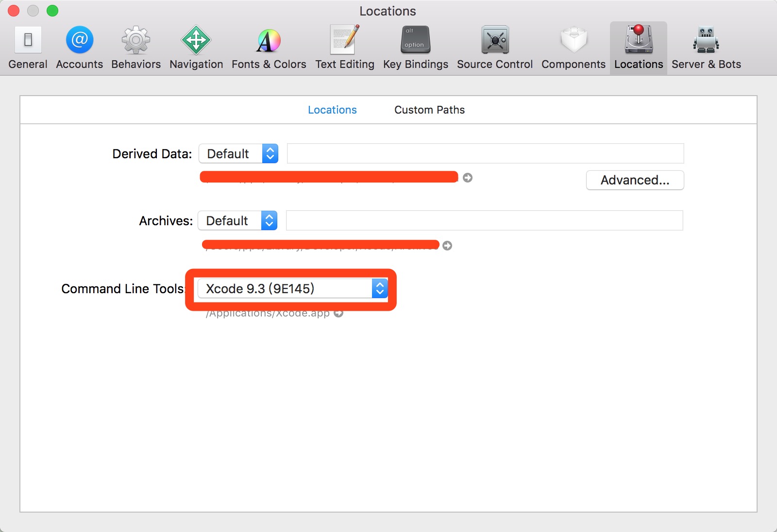Open Server & Bots preferences
The width and height of the screenshot is (777, 532).
click(x=706, y=48)
